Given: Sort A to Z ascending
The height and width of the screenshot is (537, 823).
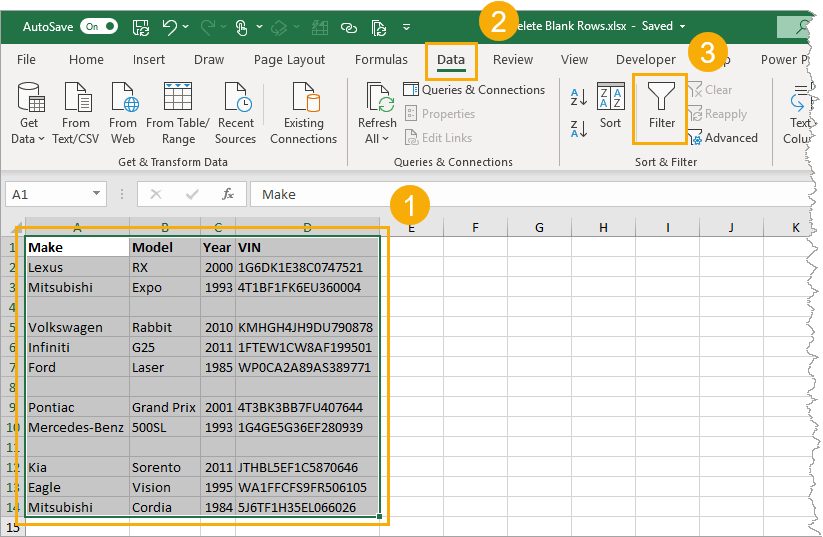Looking at the screenshot, I should (x=578, y=97).
